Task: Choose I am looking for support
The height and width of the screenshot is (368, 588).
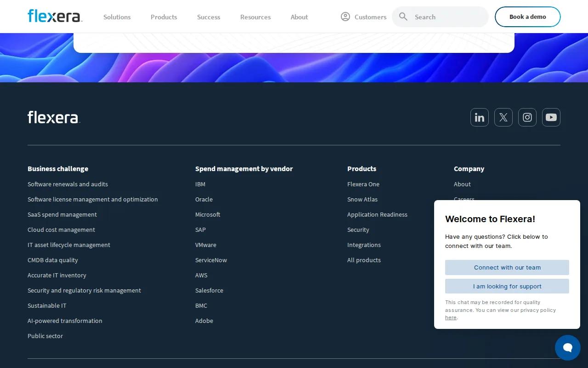Action: (x=507, y=286)
